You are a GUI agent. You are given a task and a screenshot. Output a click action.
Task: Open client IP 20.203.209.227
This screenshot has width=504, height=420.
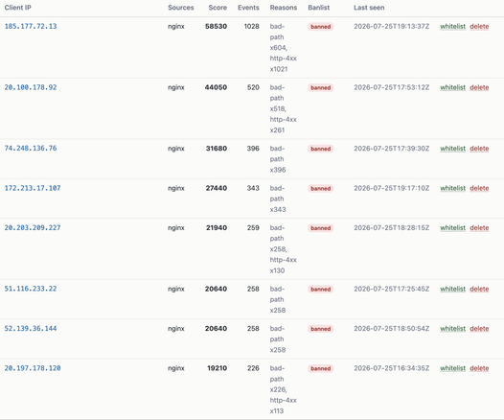[x=33, y=227]
